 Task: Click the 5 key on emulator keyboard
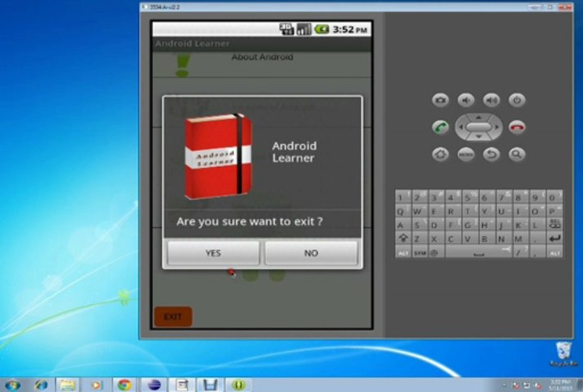point(469,197)
